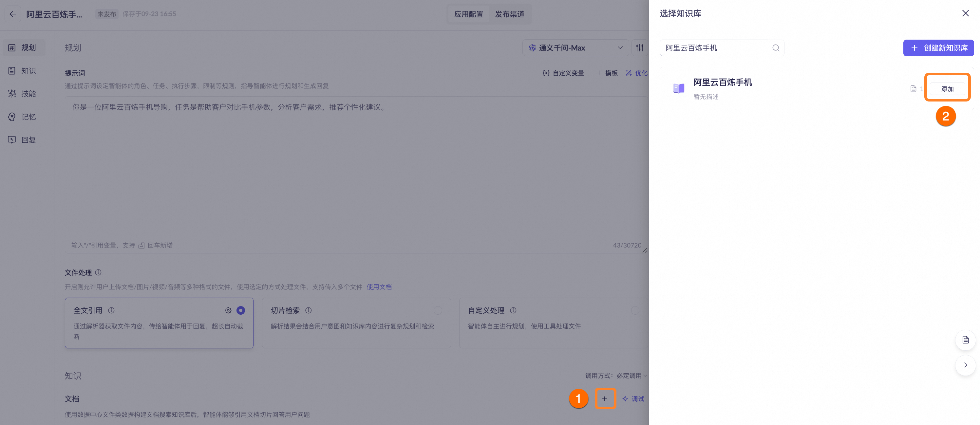Click the floating document icon button
Screen dimensions: 980x425
[x=966, y=340]
